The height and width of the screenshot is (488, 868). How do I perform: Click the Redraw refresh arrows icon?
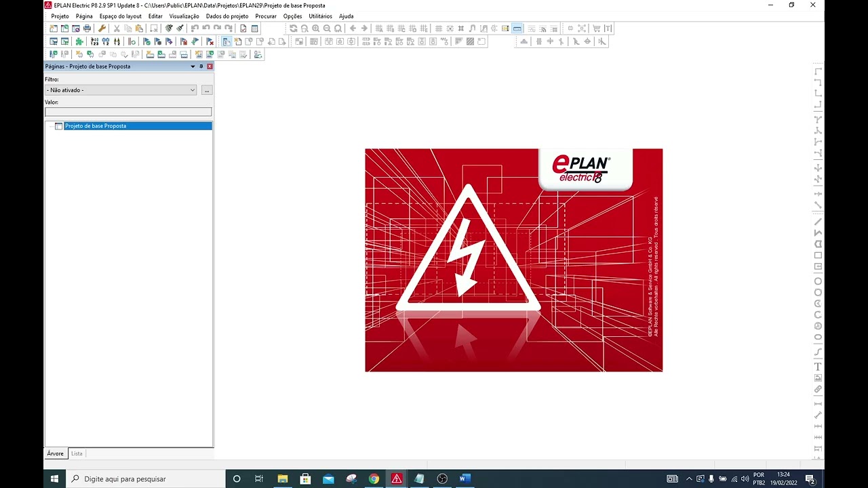click(293, 28)
